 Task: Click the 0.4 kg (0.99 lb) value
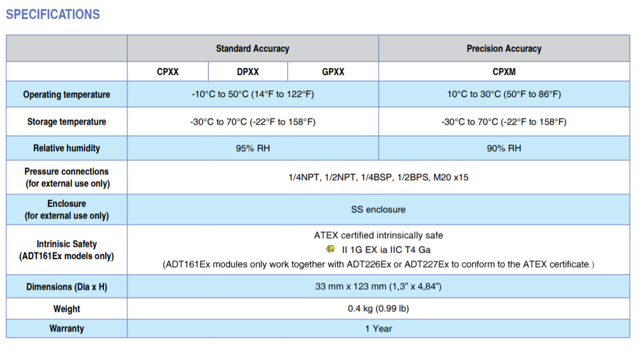click(378, 308)
